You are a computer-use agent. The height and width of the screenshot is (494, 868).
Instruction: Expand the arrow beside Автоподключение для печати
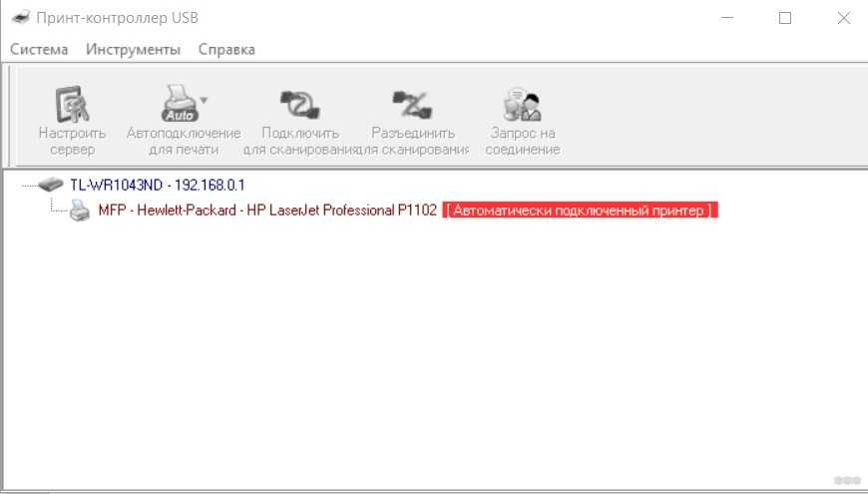pos(204,100)
